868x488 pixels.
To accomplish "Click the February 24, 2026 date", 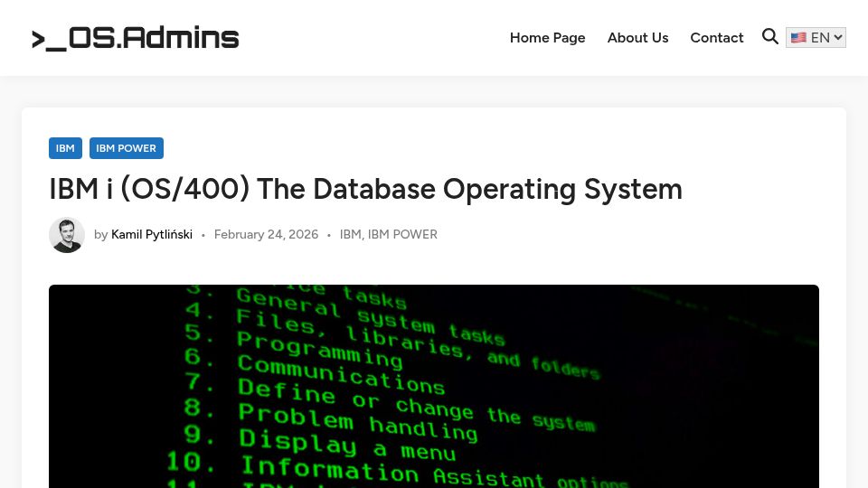I will pos(266,235).
